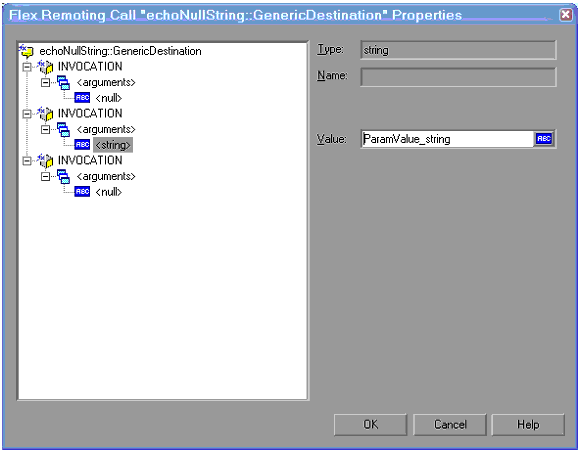Confirm with the OK button
The width and height of the screenshot is (581, 452).
click(x=370, y=425)
